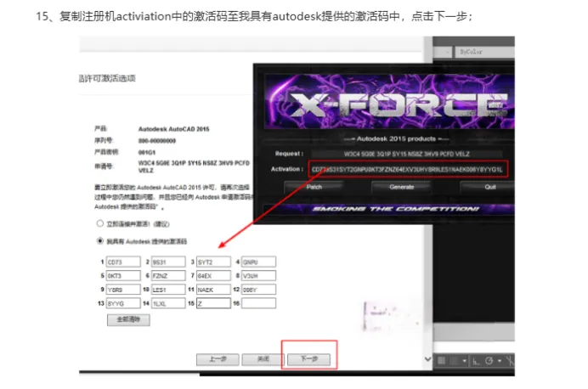The height and width of the screenshot is (389, 588).
Task: Click the Request code field in X-Force
Action: 407,154
